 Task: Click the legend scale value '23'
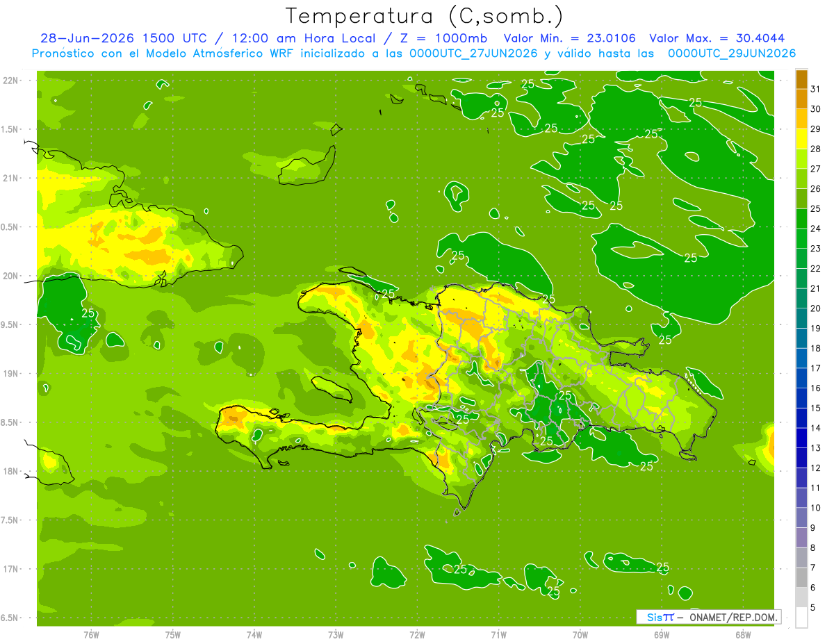[815, 249]
